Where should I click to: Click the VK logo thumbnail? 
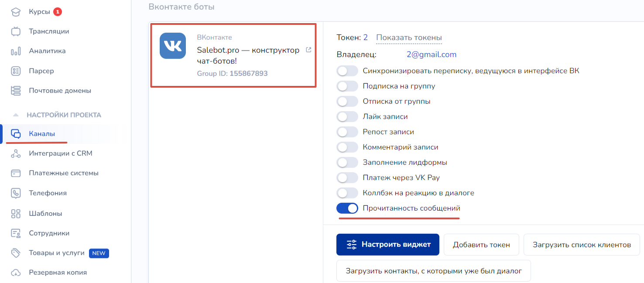tap(173, 46)
